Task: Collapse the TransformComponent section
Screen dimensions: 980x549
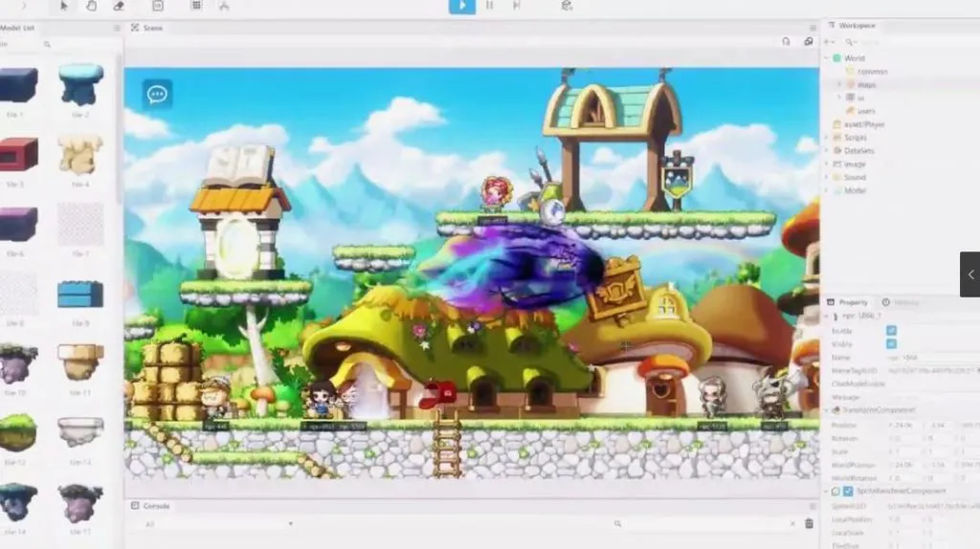Action: tap(827, 410)
